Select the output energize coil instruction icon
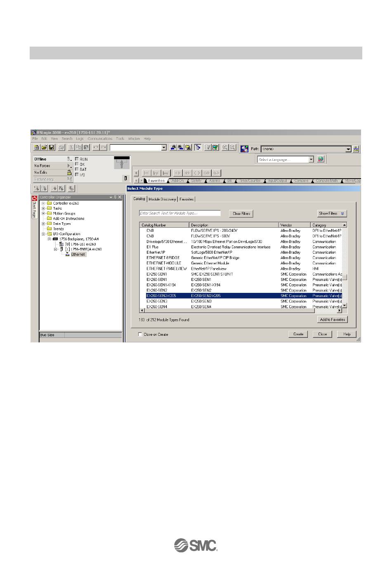392x561 pixels. click(197, 173)
